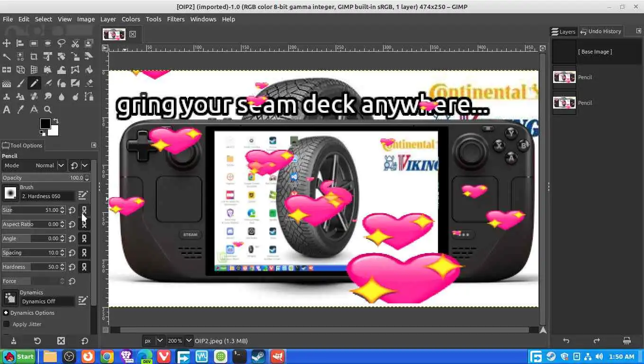Viewport: 644px width, 364px height.
Task: Select the Bucket Fill tool
Action: pos(89,70)
